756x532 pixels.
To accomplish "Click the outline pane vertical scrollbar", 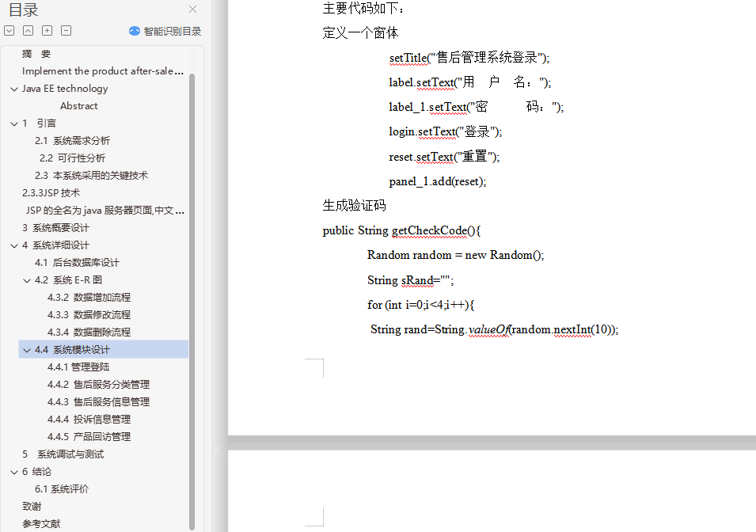I will pos(192,302).
